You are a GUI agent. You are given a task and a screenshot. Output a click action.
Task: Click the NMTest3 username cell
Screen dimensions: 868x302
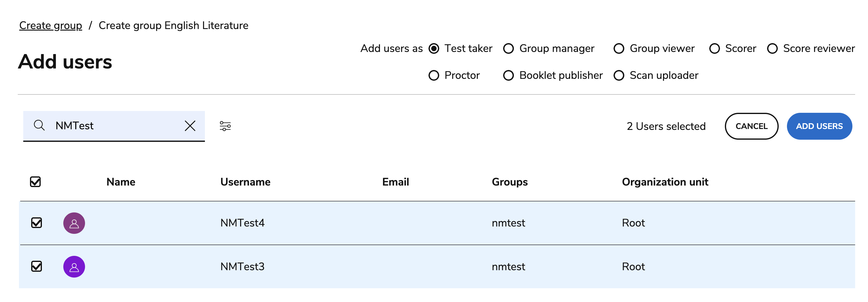(242, 267)
